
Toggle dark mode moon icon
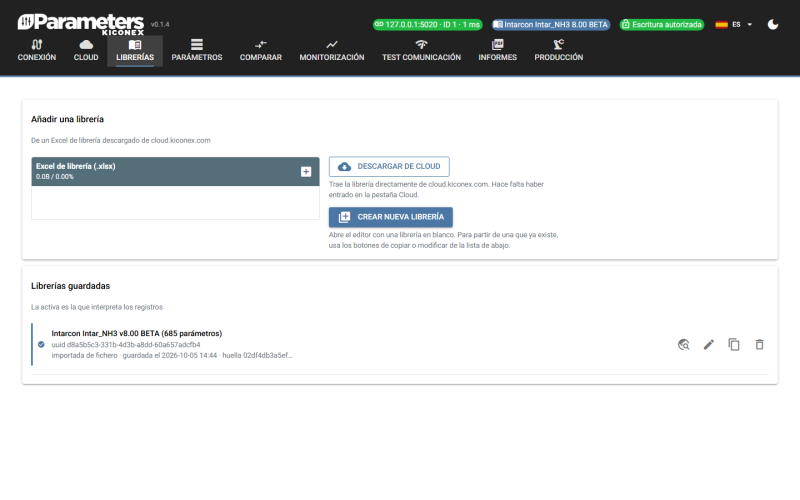tap(773, 24)
